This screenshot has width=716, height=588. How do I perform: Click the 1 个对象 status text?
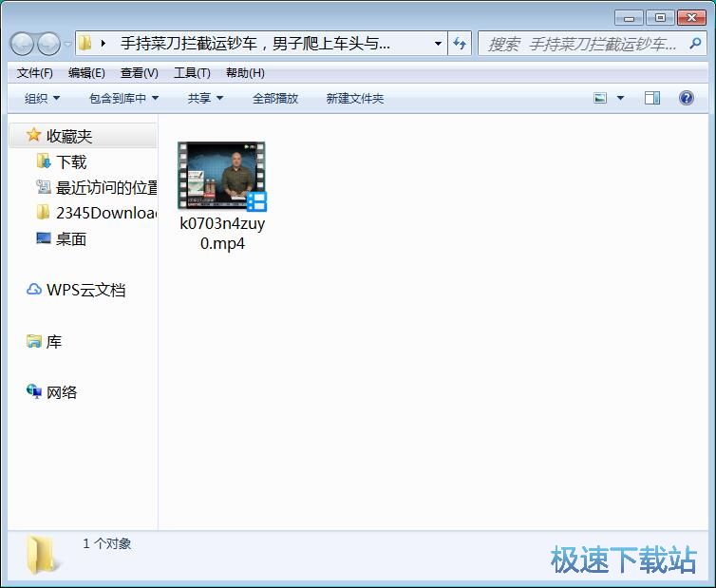click(107, 543)
